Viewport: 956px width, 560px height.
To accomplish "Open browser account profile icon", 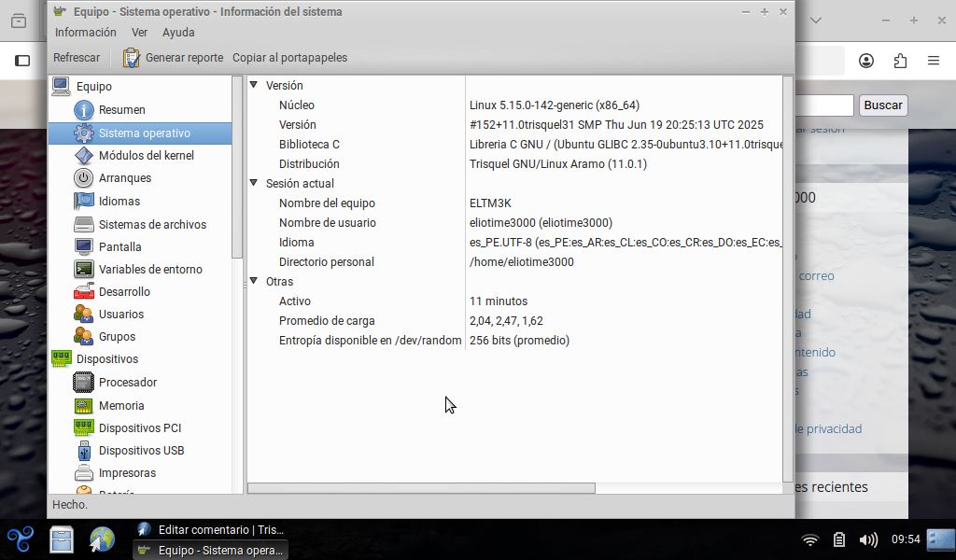I will point(866,61).
